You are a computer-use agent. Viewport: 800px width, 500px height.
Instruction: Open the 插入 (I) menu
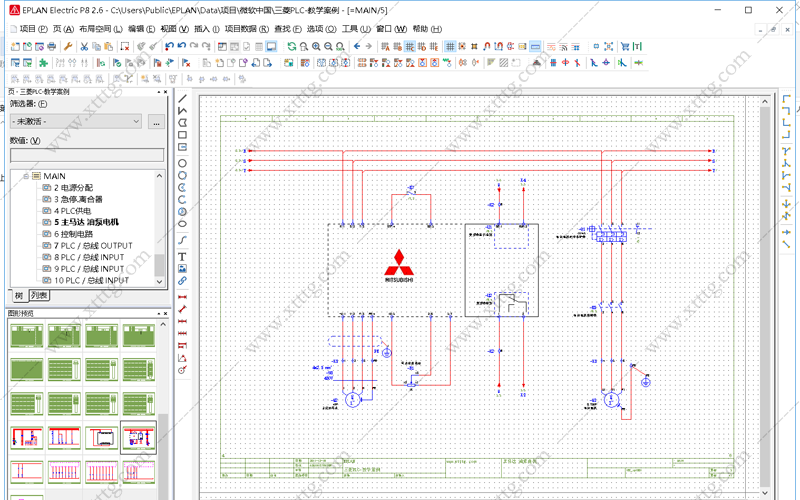tap(207, 29)
